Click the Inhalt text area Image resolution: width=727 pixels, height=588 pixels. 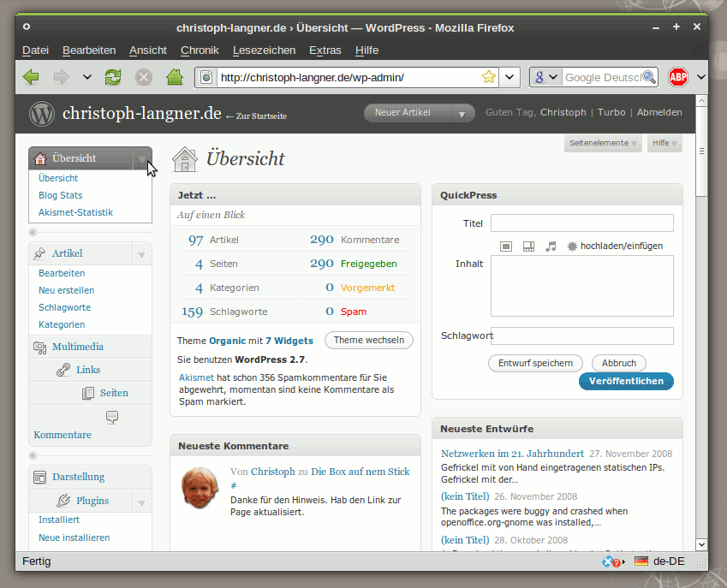(x=582, y=286)
